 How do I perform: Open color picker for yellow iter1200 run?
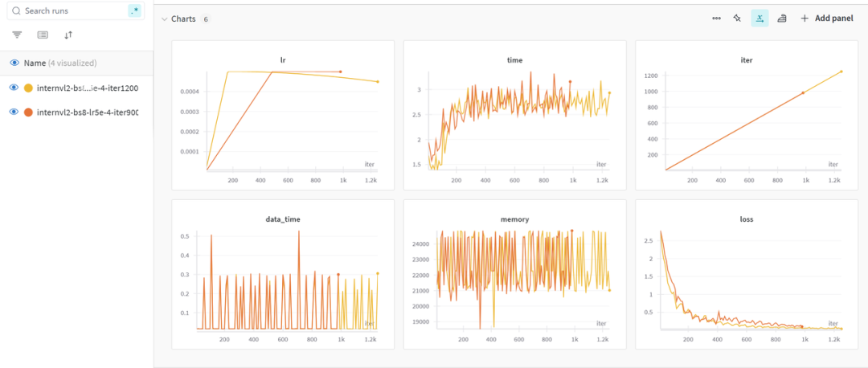tap(28, 88)
